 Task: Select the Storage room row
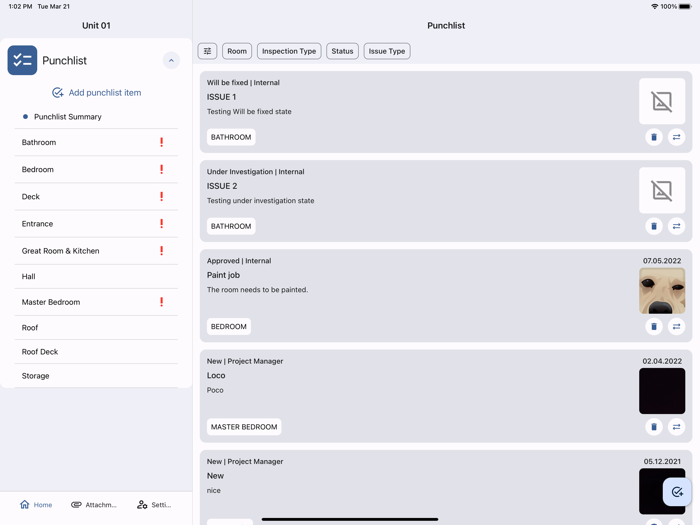[96, 376]
